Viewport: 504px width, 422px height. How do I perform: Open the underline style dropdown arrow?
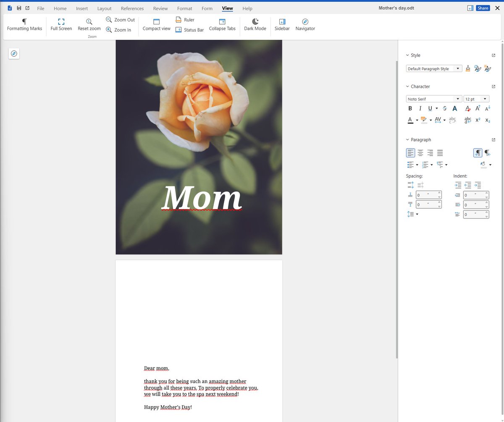point(436,108)
